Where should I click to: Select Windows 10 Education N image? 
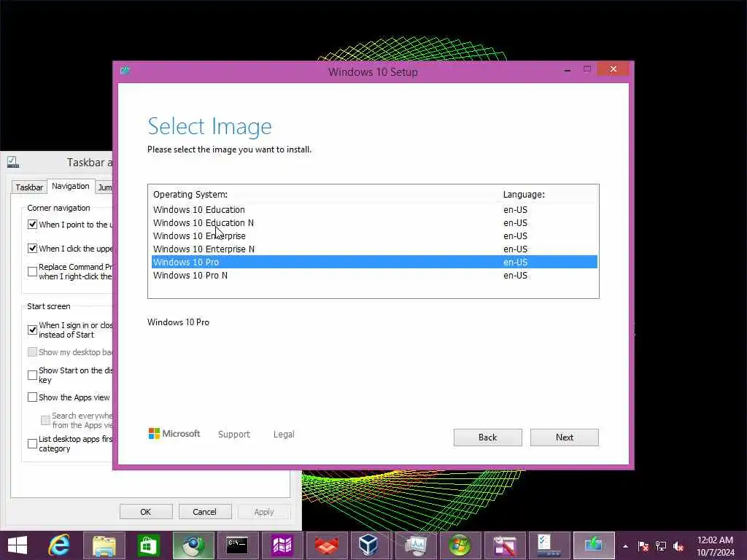point(374,223)
